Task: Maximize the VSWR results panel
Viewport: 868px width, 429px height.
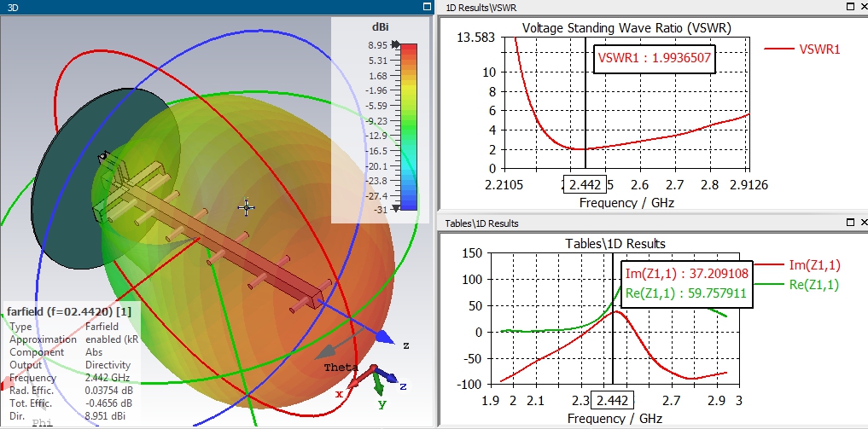Action: pos(851,7)
